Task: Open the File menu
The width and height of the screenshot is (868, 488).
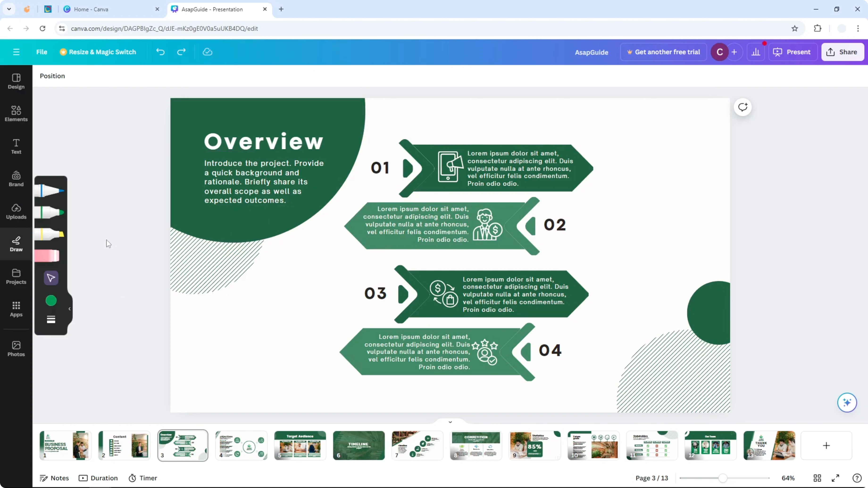Action: [x=42, y=52]
